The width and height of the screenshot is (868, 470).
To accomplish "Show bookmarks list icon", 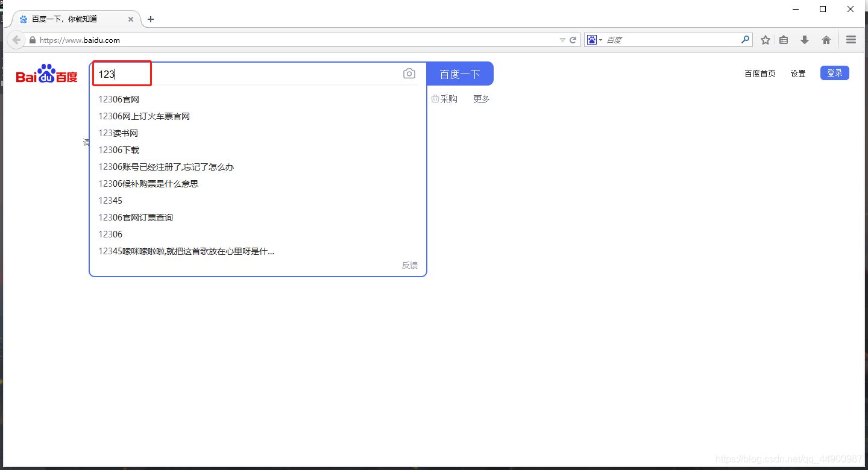I will pyautogui.click(x=784, y=40).
